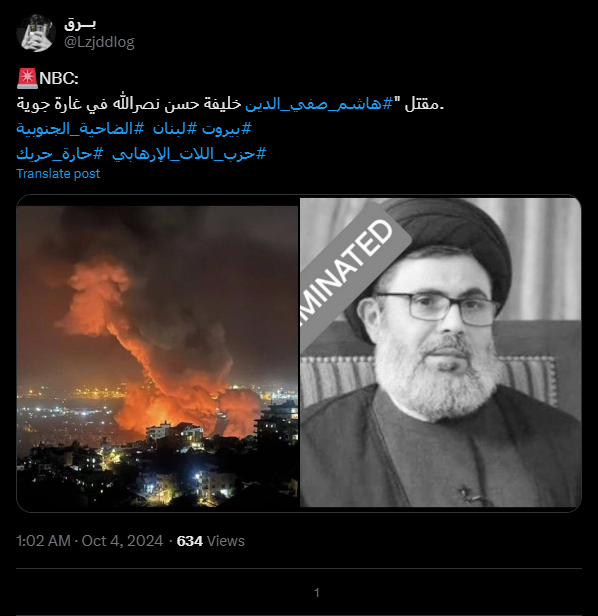This screenshot has width=598, height=616.
Task: Open the #هاشم_صفي_الدين hashtag
Action: pos(319,104)
